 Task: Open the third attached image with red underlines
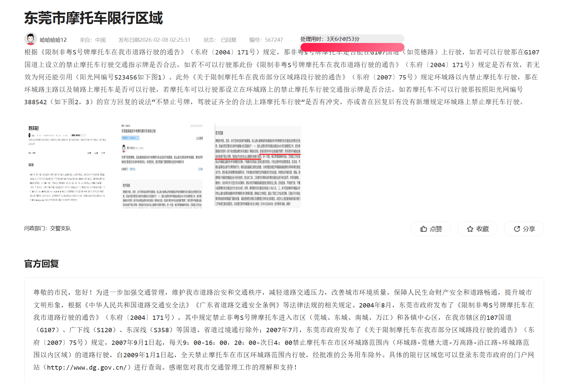[x=258, y=165]
